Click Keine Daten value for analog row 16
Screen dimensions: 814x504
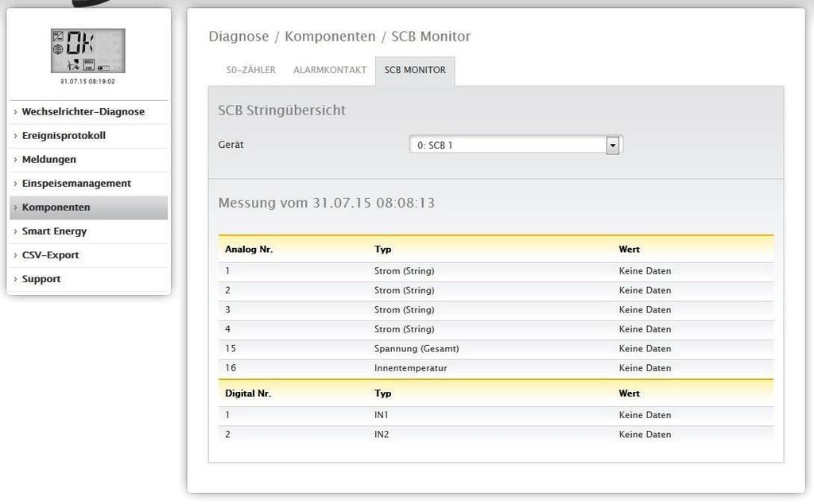pos(645,368)
